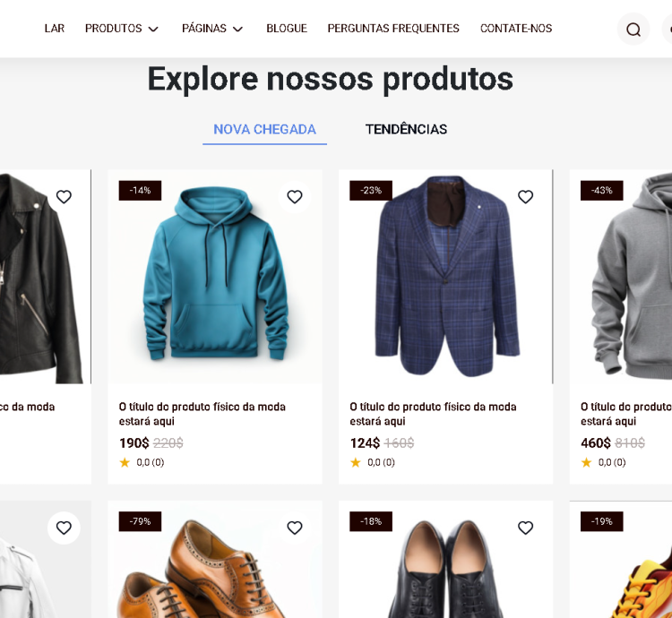Image resolution: width=672 pixels, height=618 pixels.
Task: Click heart icon on white jacket
Action: click(x=64, y=528)
